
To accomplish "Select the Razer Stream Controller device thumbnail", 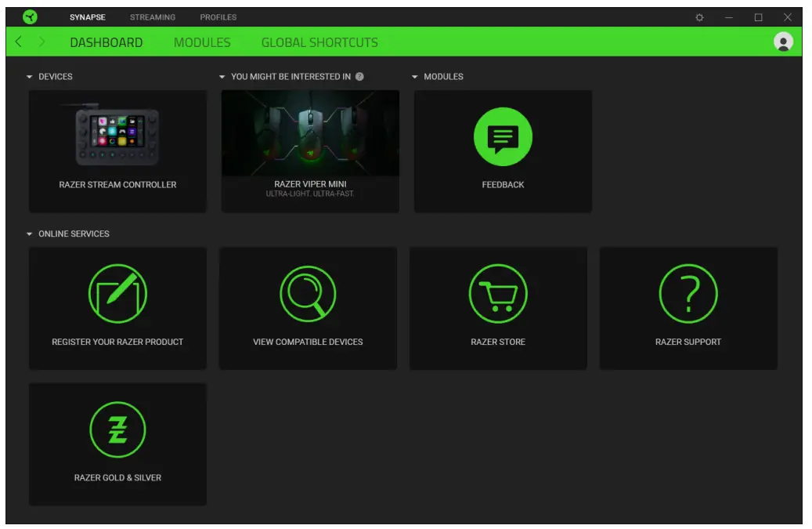I will tap(117, 135).
